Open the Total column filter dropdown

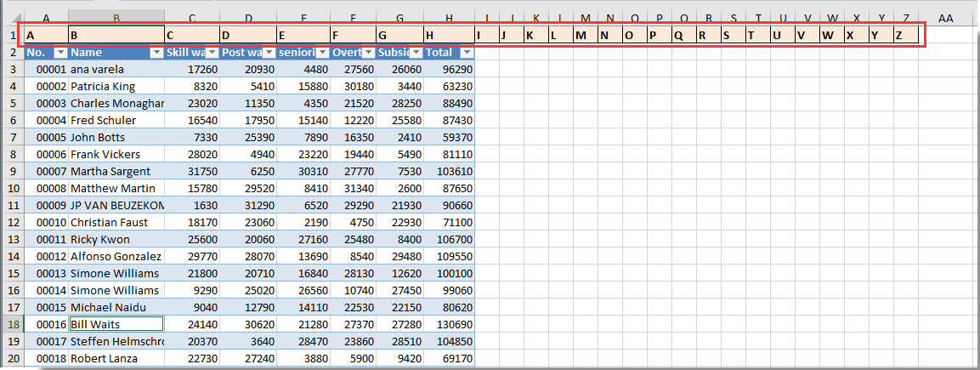pos(465,53)
